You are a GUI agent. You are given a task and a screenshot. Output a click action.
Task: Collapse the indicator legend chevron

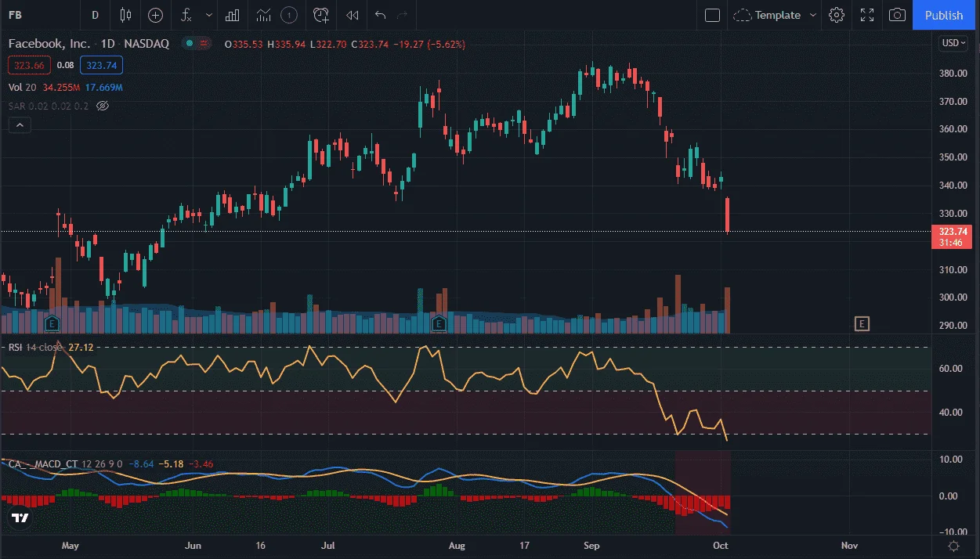tap(20, 124)
